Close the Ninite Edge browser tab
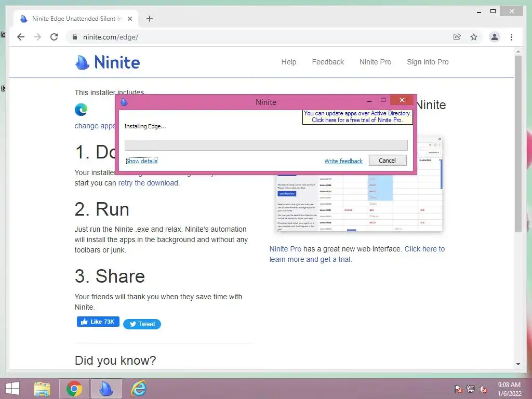The width and height of the screenshot is (532, 399). 129,19
